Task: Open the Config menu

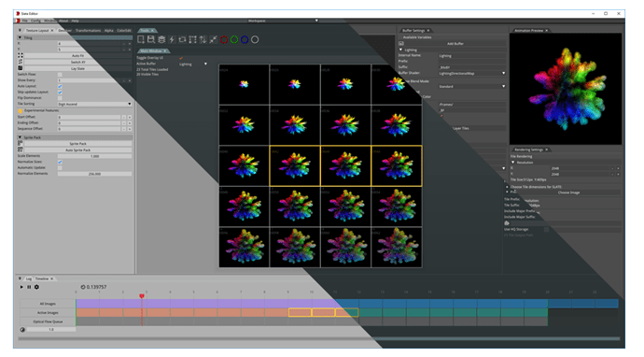Action: (x=35, y=21)
